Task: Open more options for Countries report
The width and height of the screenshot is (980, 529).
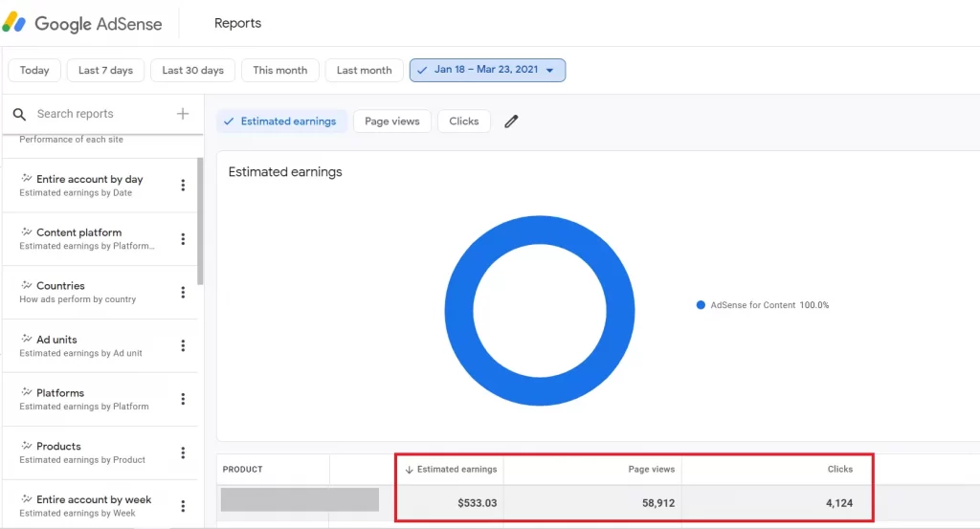Action: pos(183,293)
